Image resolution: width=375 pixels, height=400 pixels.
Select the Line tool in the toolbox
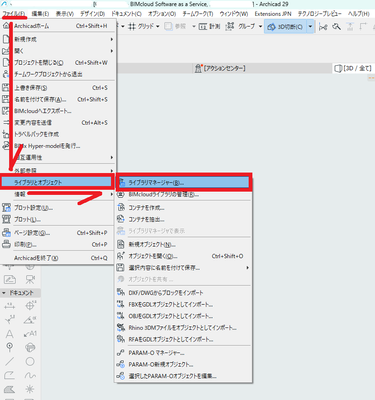(x=10, y=361)
